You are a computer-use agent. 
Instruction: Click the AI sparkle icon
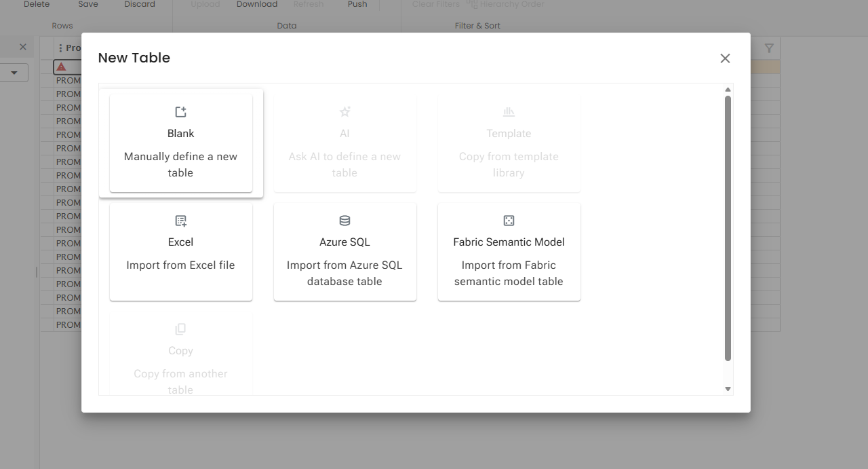click(x=344, y=112)
